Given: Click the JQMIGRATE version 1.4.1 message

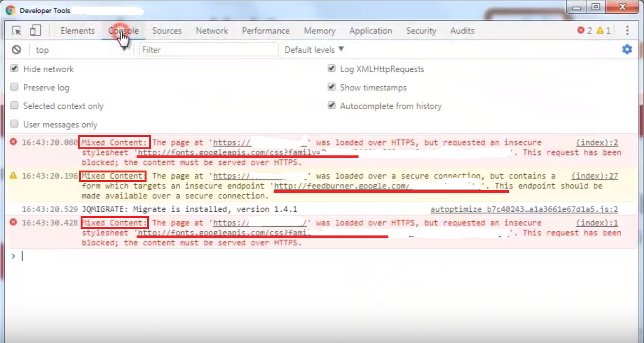Looking at the screenshot, I should click(190, 209).
